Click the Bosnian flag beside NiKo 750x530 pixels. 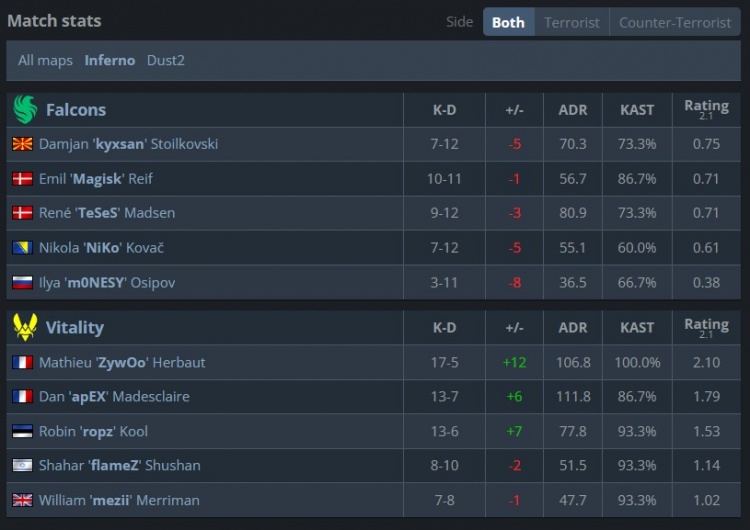tap(22, 248)
